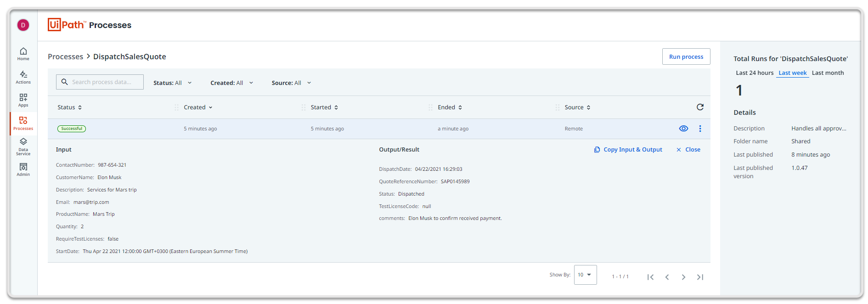868x304 pixels.
Task: Click the version value 1.0.47
Action: 799,168
